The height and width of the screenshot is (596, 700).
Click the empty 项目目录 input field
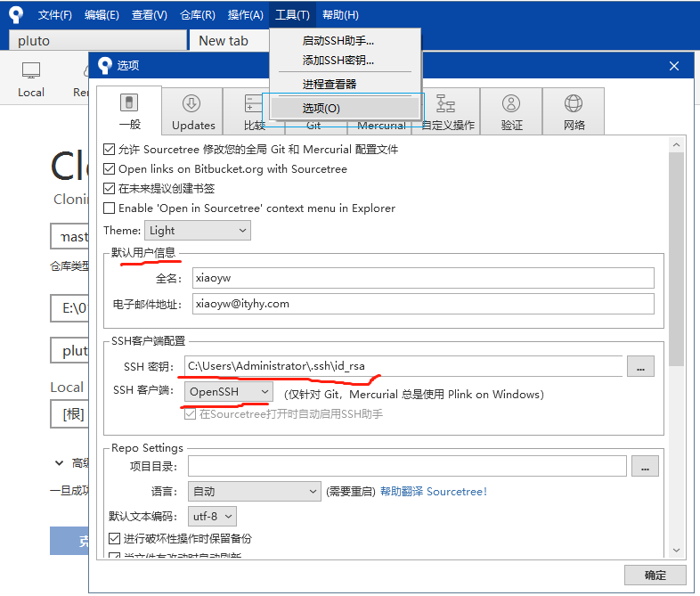pos(407,466)
